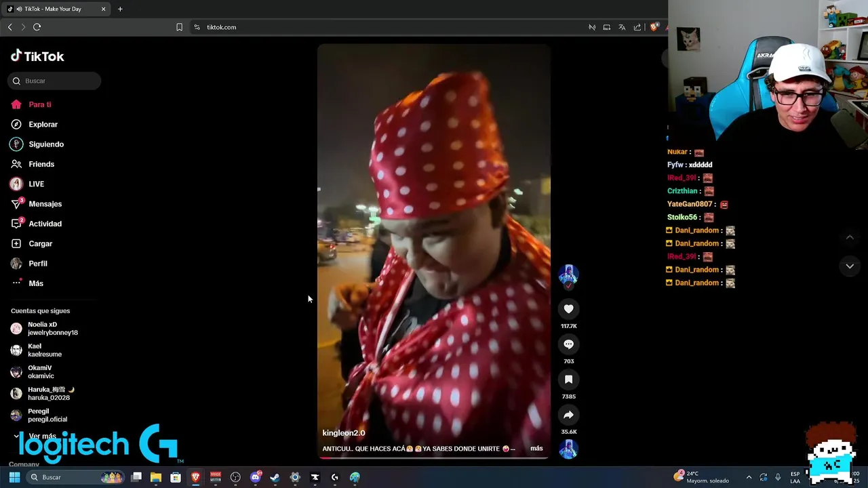Screen dimensions: 868x488
Task: Open site settings icon beside URL
Action: 197,27
